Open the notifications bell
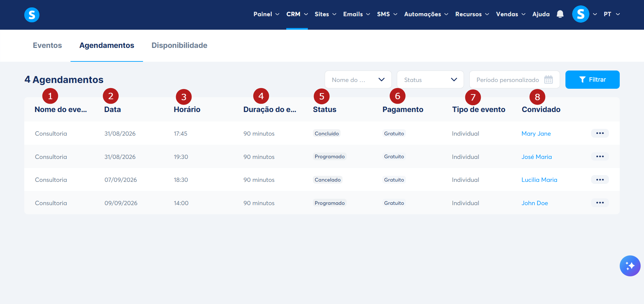Image resolution: width=644 pixels, height=304 pixels. [560, 14]
